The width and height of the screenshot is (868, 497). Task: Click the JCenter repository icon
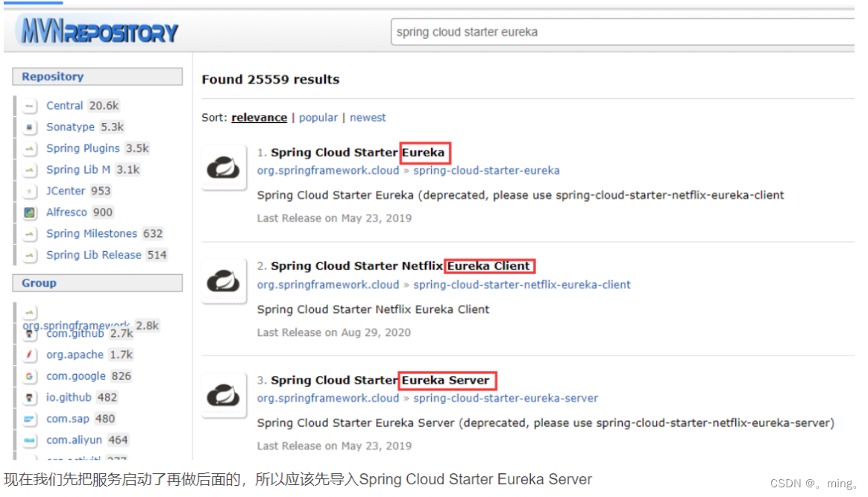click(x=30, y=191)
